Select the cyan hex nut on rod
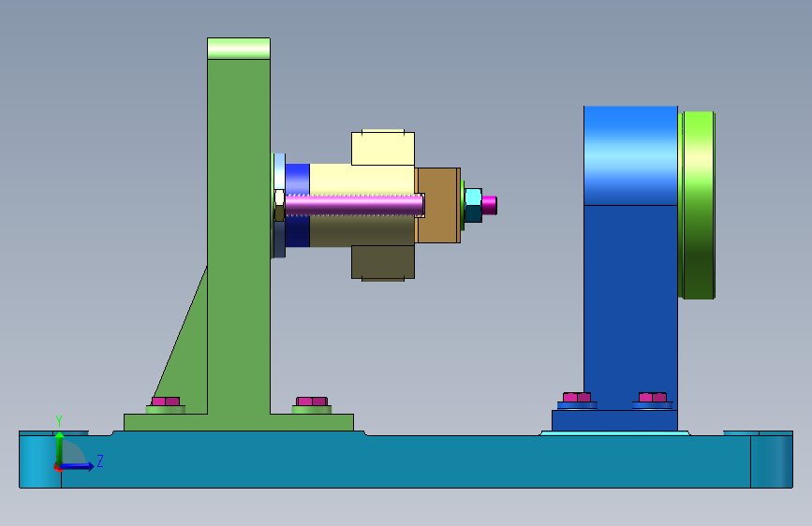The height and width of the screenshot is (526, 812). pyautogui.click(x=473, y=206)
